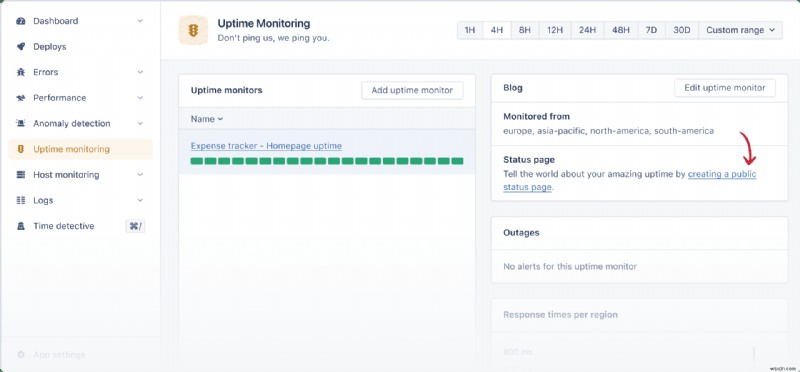This screenshot has width=800, height=372.
Task: Expand the Dashboard menu chevron
Action: 140,21
